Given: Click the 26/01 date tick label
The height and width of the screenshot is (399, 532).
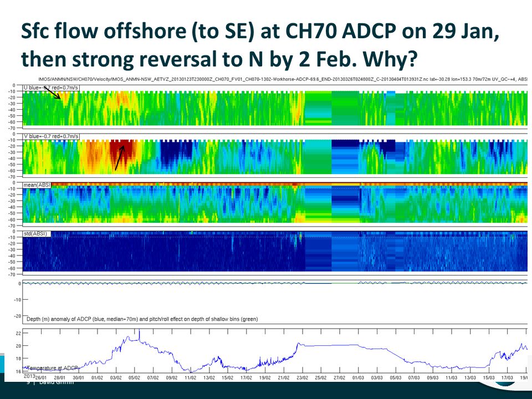Looking at the screenshot, I should click(41, 377).
